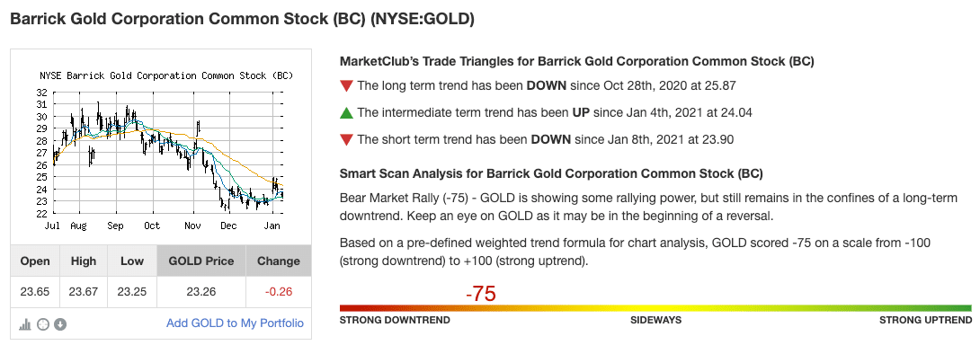Click the MarketClub's Trade Triangles heading
The height and width of the screenshot is (354, 980).
(x=576, y=62)
